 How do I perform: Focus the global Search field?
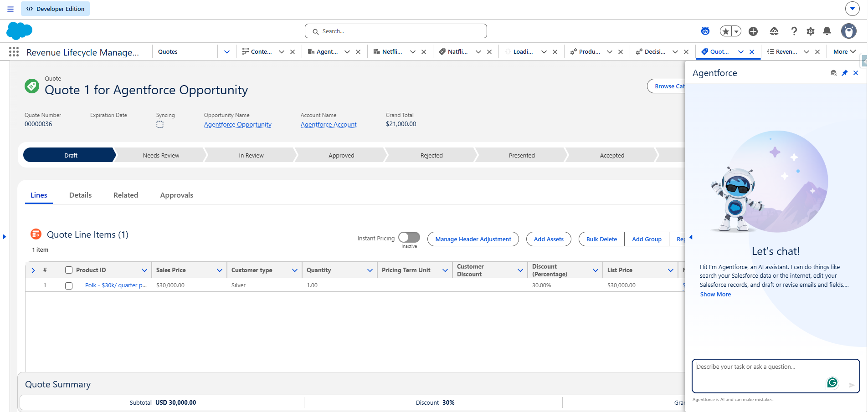pyautogui.click(x=396, y=31)
